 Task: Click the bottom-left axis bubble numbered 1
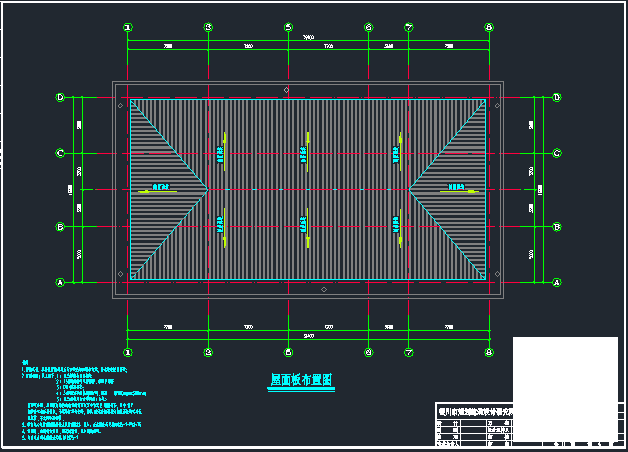pyautogui.click(x=128, y=352)
